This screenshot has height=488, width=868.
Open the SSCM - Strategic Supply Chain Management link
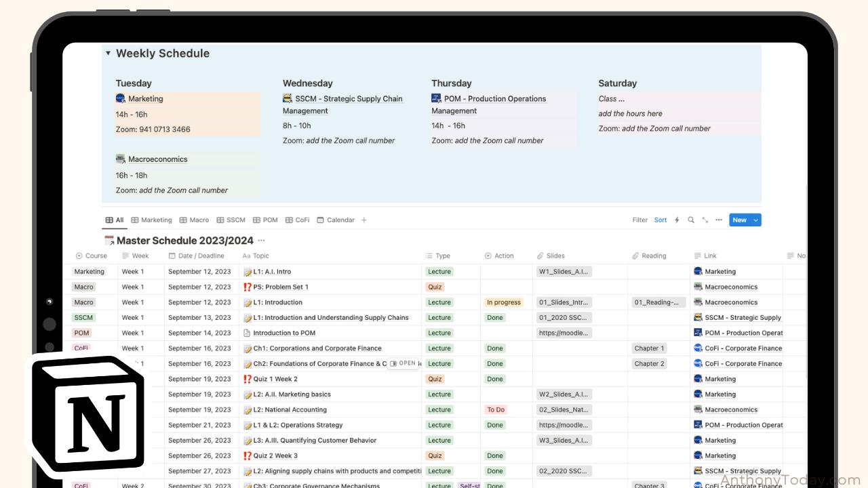(x=348, y=98)
